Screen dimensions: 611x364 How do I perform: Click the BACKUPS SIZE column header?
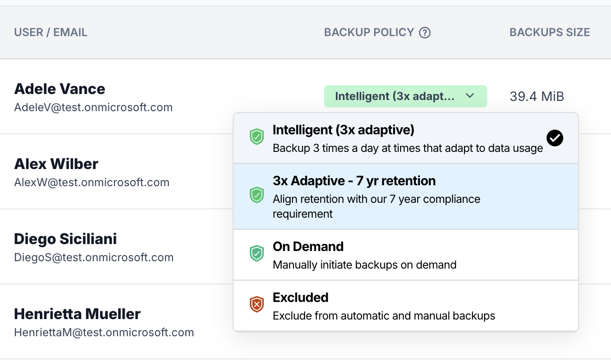coord(550,32)
